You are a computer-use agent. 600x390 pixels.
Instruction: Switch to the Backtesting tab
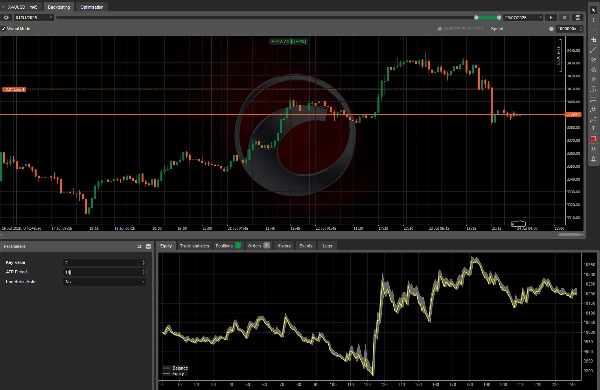[x=59, y=7]
